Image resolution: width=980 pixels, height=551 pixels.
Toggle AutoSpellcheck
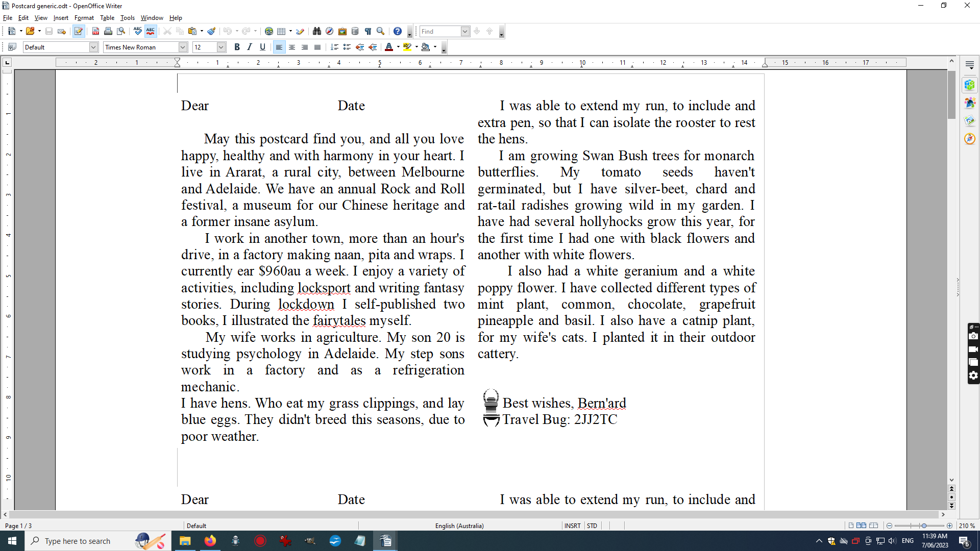[150, 31]
